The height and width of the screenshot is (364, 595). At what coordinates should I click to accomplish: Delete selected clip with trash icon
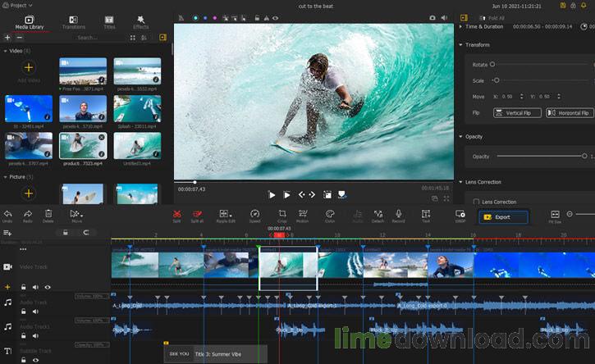[48, 214]
